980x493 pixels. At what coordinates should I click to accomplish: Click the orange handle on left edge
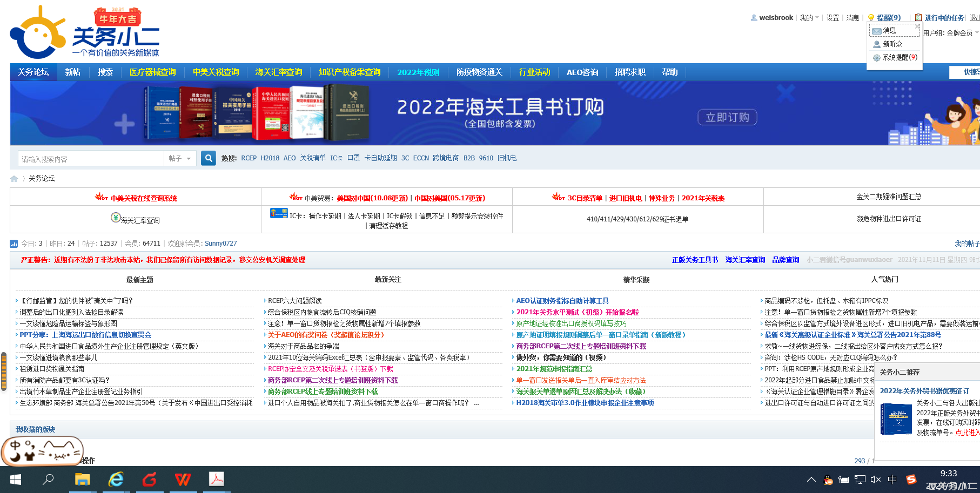click(x=4, y=371)
